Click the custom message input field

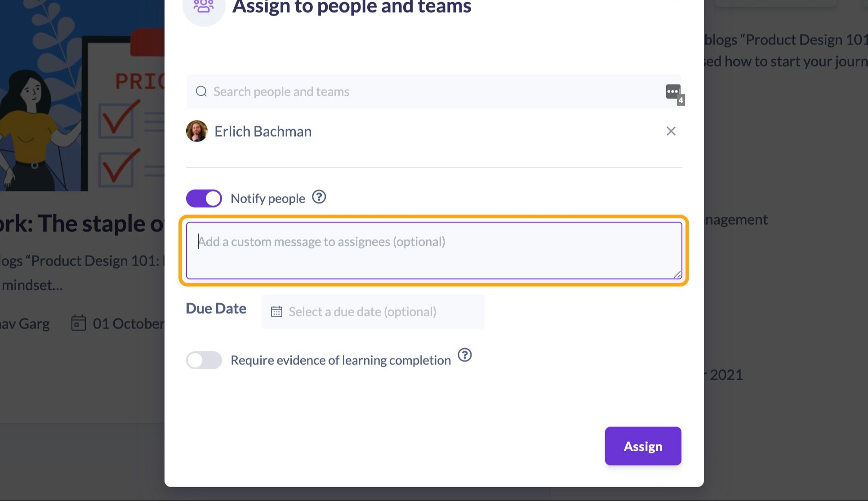pos(434,251)
